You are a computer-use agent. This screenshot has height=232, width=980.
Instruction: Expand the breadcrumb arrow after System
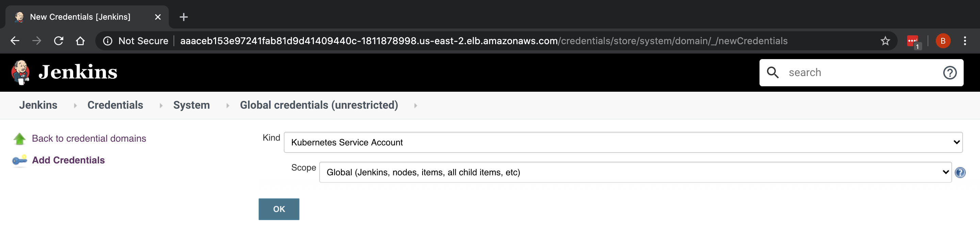tap(228, 106)
